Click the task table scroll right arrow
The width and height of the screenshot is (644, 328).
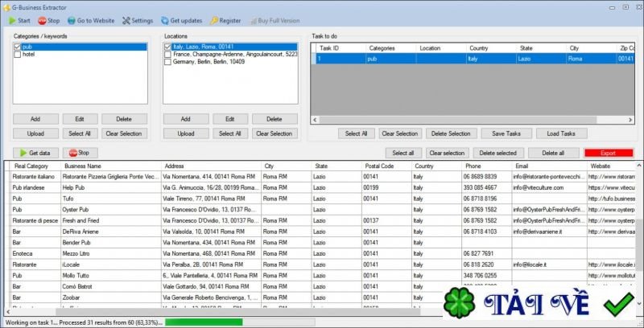[x=630, y=120]
